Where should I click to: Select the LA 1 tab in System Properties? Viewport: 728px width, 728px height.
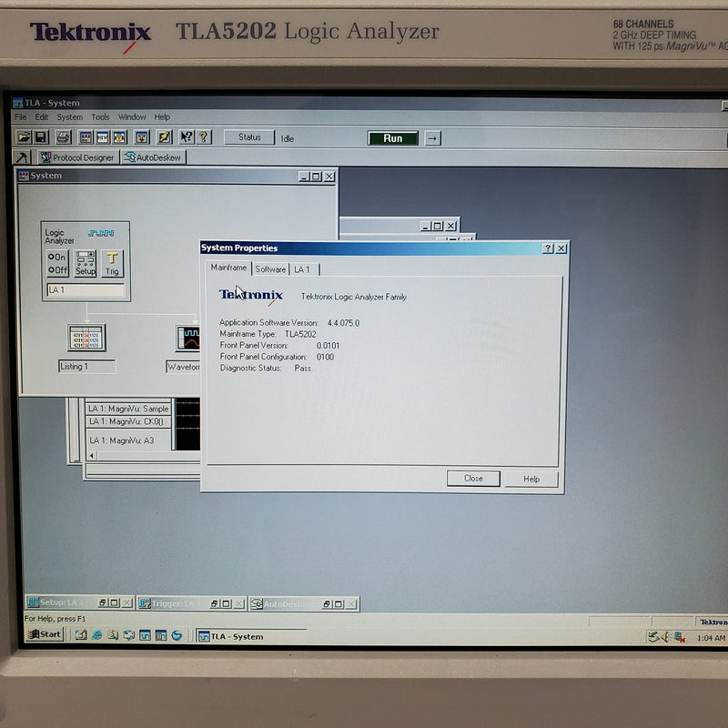[301, 269]
